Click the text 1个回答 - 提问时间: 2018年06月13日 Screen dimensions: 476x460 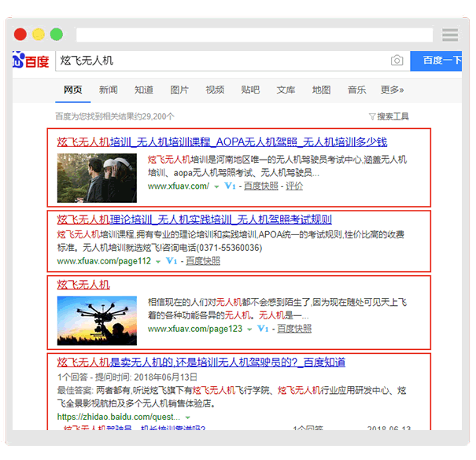[127, 377]
